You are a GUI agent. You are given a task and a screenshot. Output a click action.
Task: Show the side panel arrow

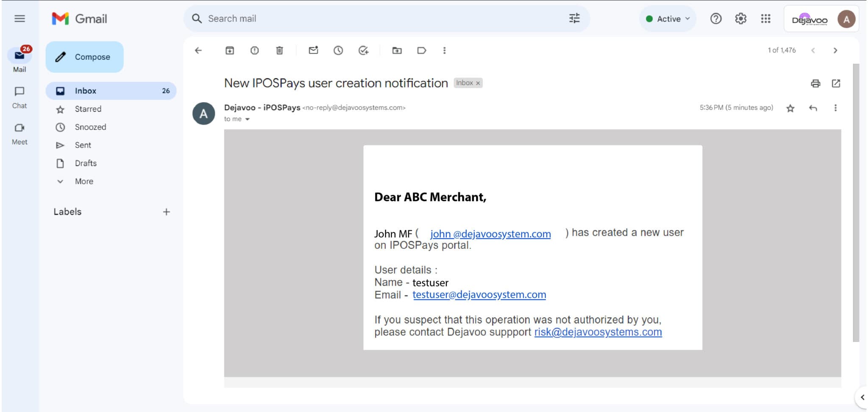tap(862, 398)
